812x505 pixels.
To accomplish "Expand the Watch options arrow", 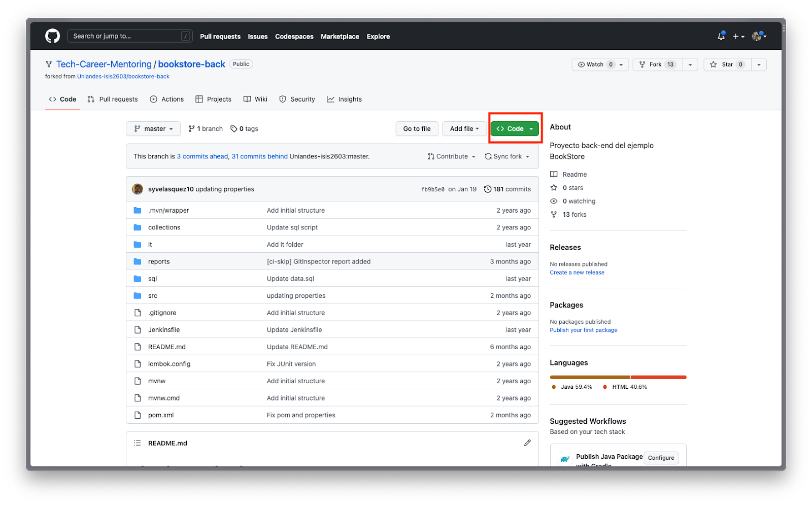I will (622, 64).
